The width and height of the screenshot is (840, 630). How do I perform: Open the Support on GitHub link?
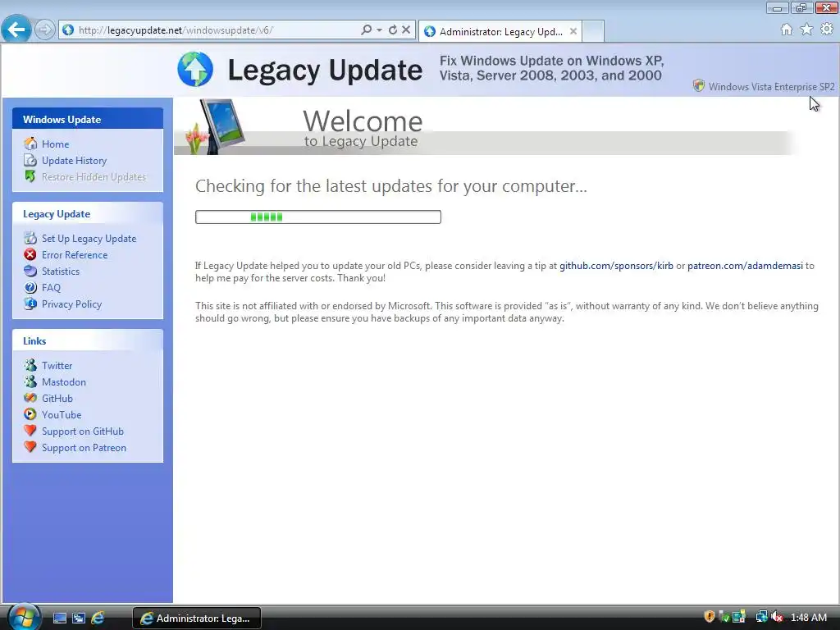83,431
